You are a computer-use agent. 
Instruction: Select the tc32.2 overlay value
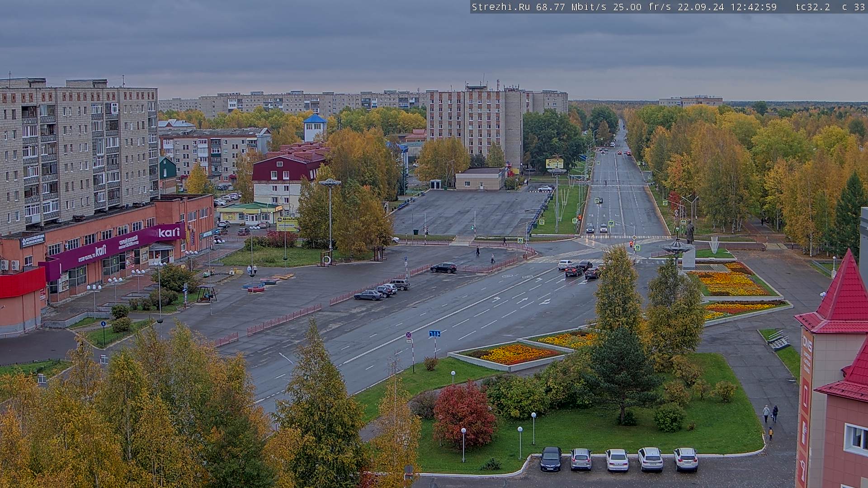[813, 7]
